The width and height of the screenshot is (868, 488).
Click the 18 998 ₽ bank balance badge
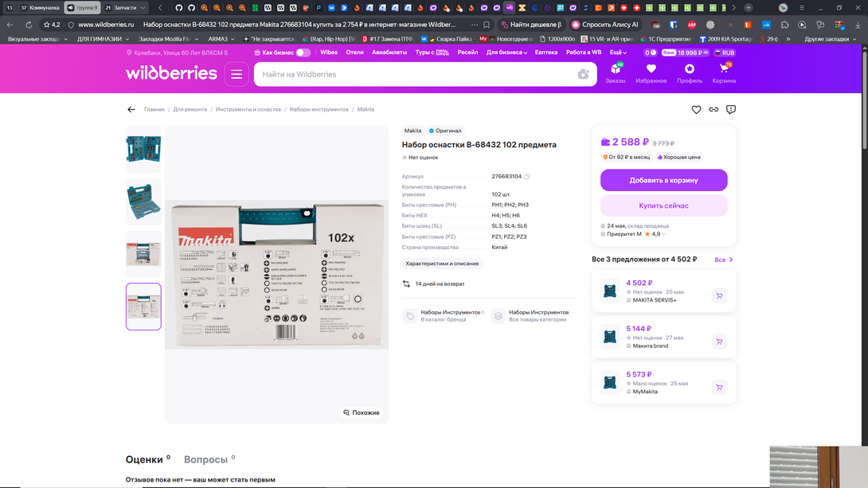click(x=686, y=53)
